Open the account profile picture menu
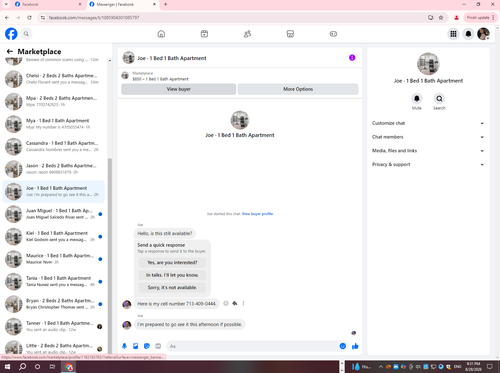Screen dimensions: 500x373 tap(483, 34)
